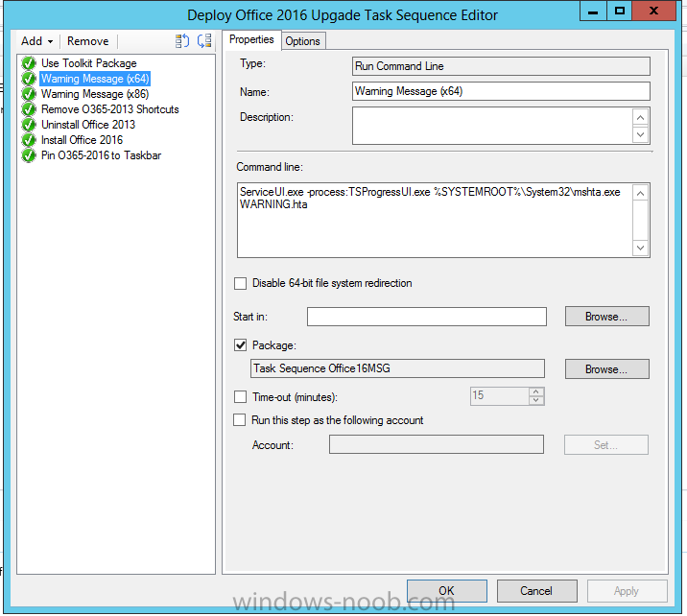
Task: Click Description scrollbar down arrow
Action: coord(641,134)
